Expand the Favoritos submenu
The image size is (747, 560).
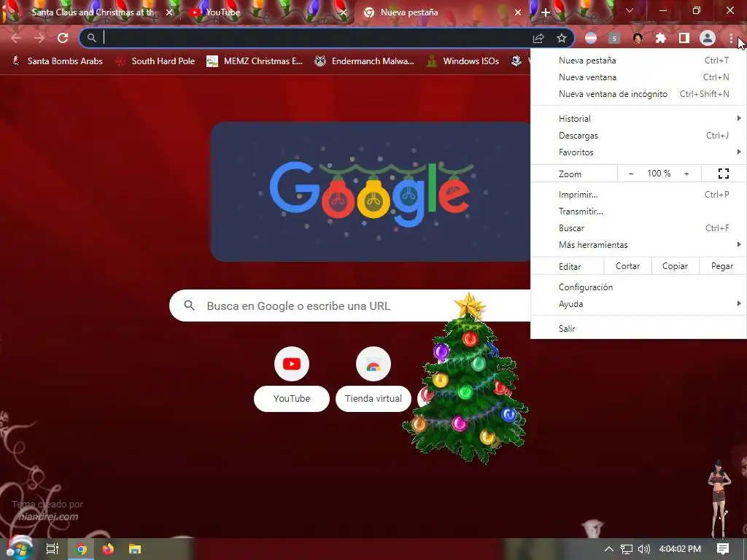pyautogui.click(x=638, y=152)
